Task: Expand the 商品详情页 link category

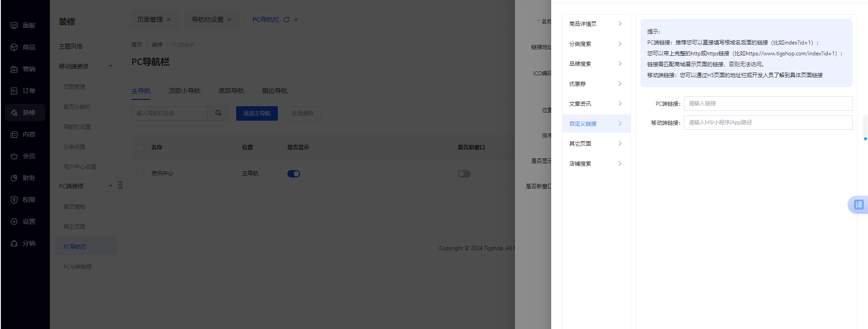Action: (596, 24)
